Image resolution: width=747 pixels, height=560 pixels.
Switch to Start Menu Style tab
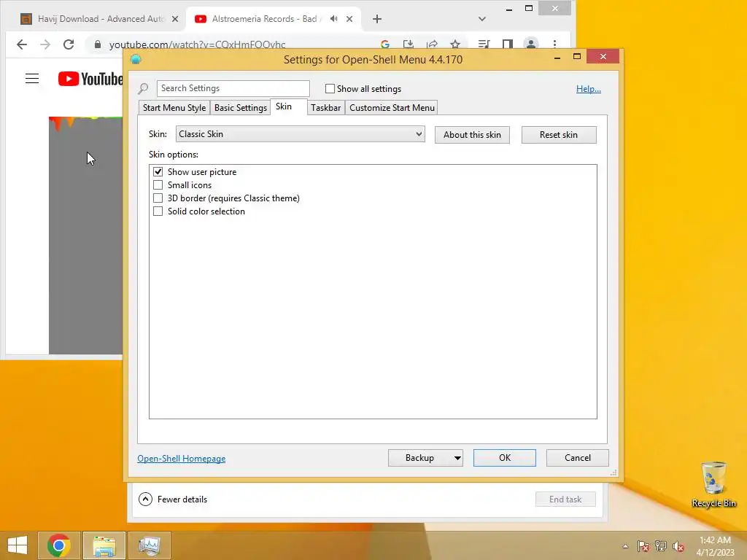[x=174, y=108]
